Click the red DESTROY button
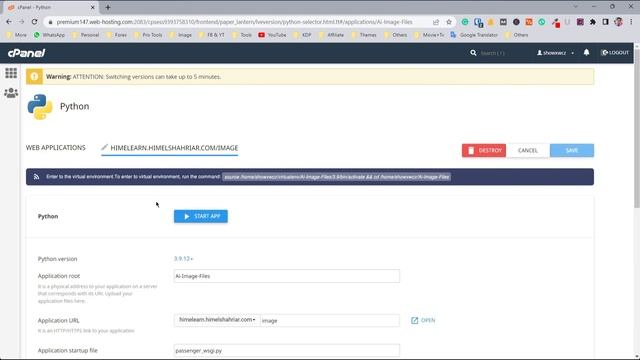 484,150
